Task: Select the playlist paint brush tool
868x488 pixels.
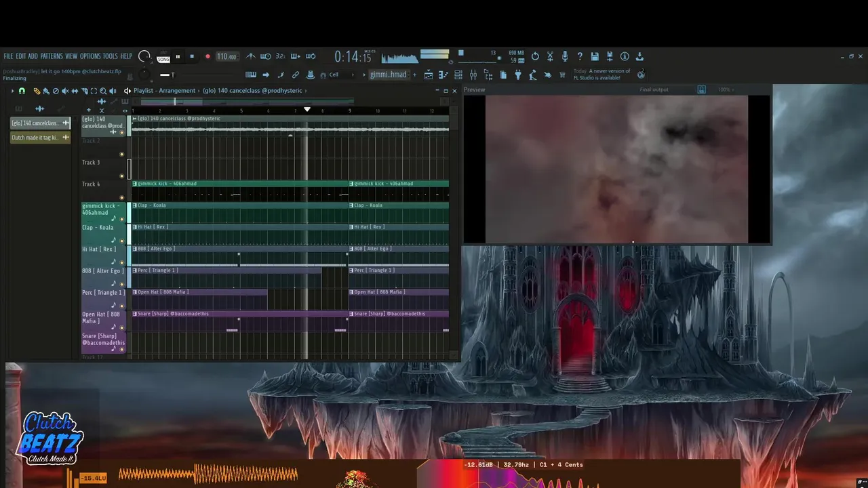Action: 46,91
